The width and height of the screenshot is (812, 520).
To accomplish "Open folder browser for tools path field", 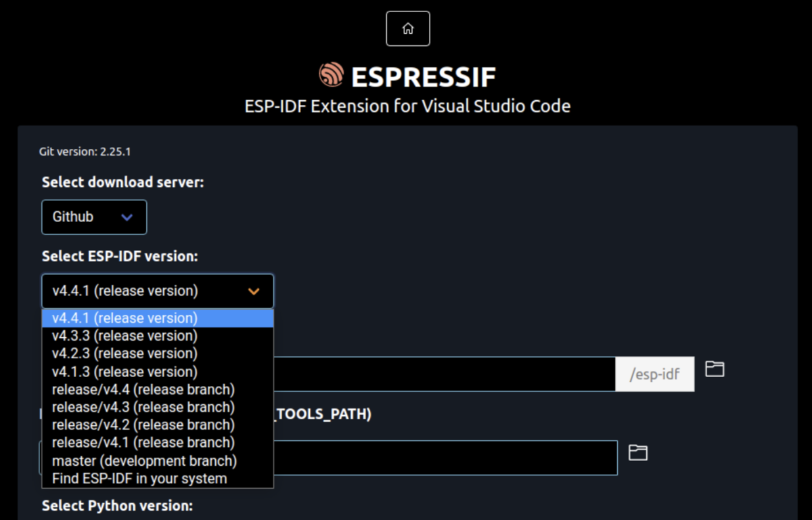I will coord(638,452).
